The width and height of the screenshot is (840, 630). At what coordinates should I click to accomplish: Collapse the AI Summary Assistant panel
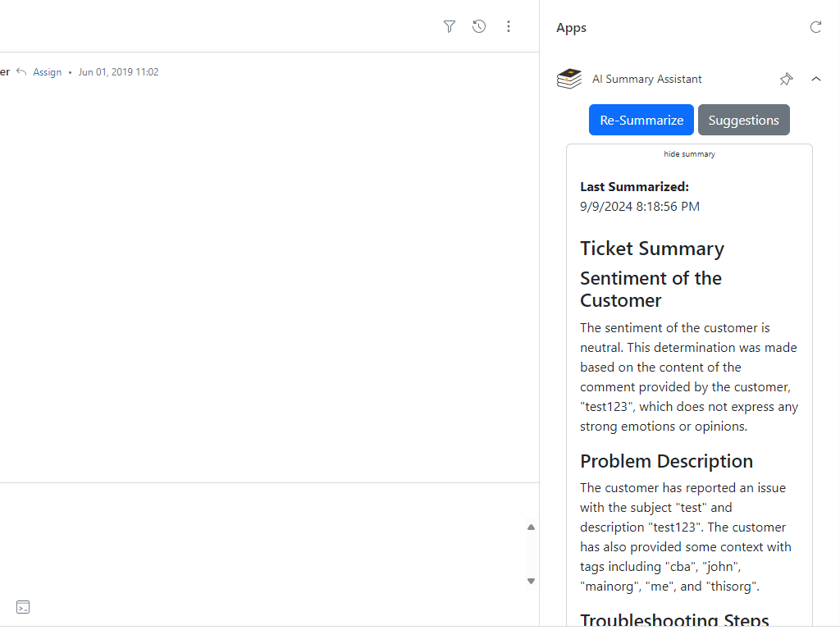tap(815, 79)
